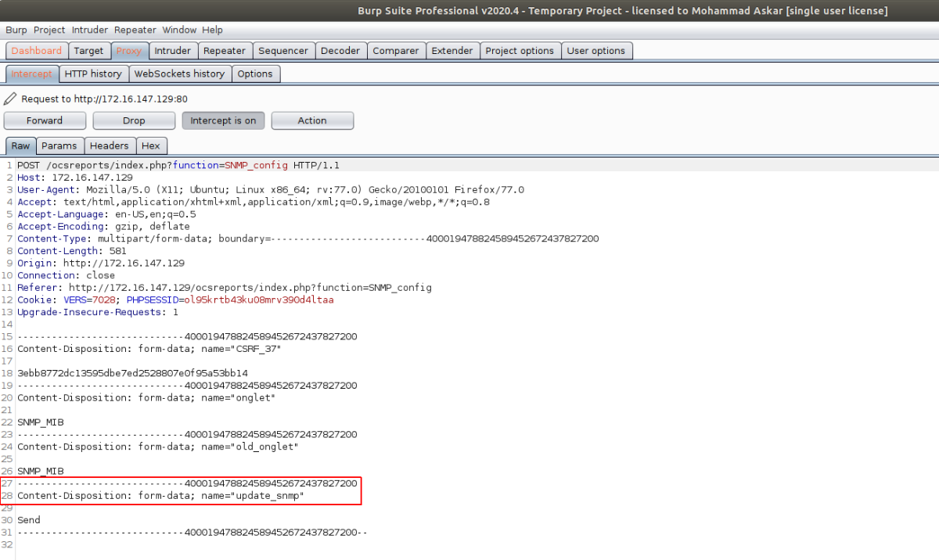Show the WebSockets history sub-tab
This screenshot has width=939, height=560.
[179, 74]
